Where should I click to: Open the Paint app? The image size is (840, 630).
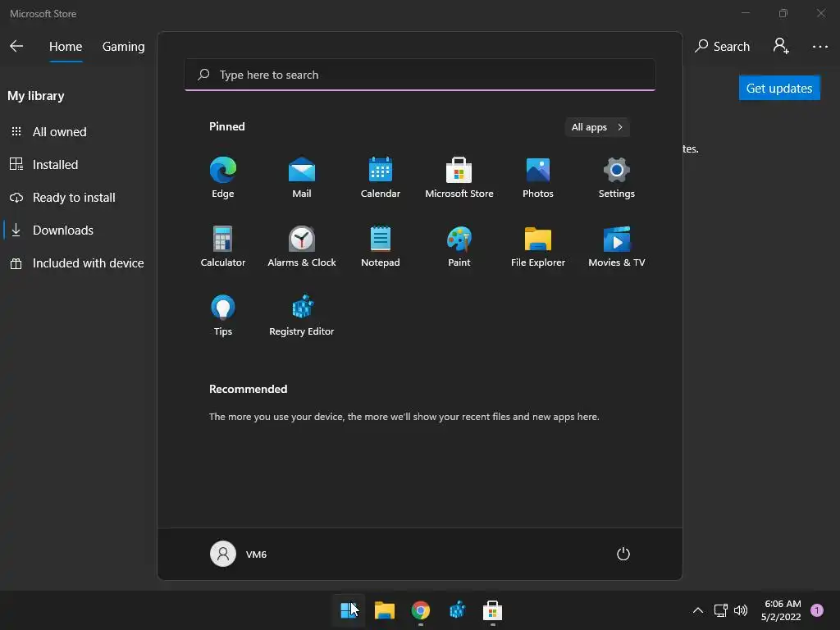coord(459,246)
